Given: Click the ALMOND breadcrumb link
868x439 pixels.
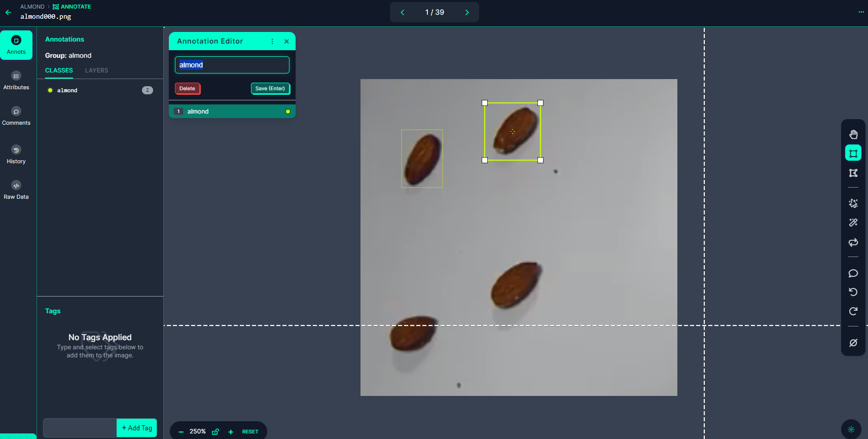Looking at the screenshot, I should pyautogui.click(x=32, y=7).
